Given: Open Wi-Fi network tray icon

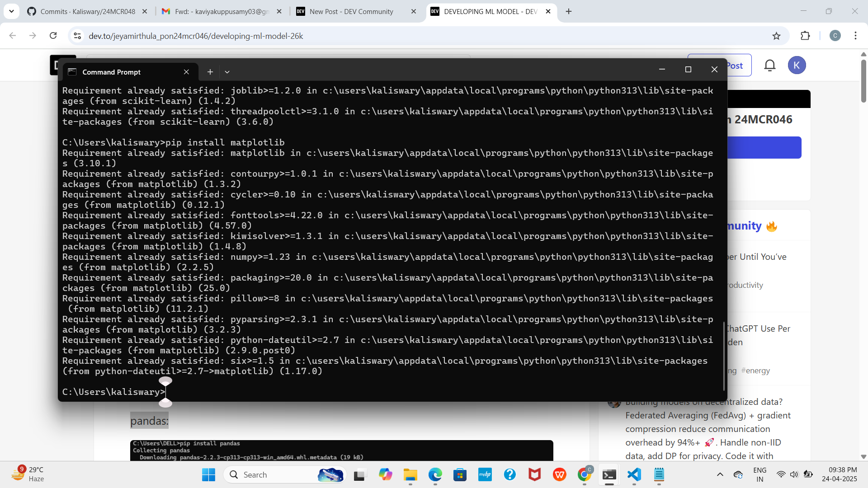Looking at the screenshot, I should tap(781, 474).
